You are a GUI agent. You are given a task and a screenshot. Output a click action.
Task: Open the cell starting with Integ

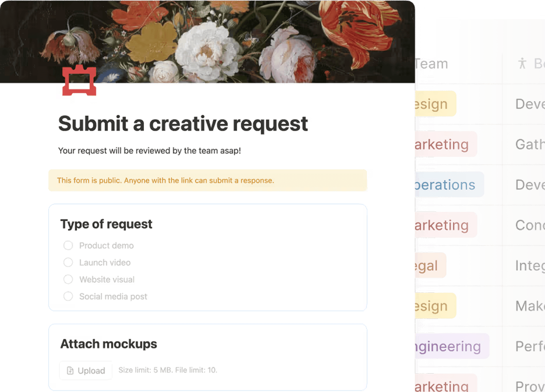(x=529, y=266)
